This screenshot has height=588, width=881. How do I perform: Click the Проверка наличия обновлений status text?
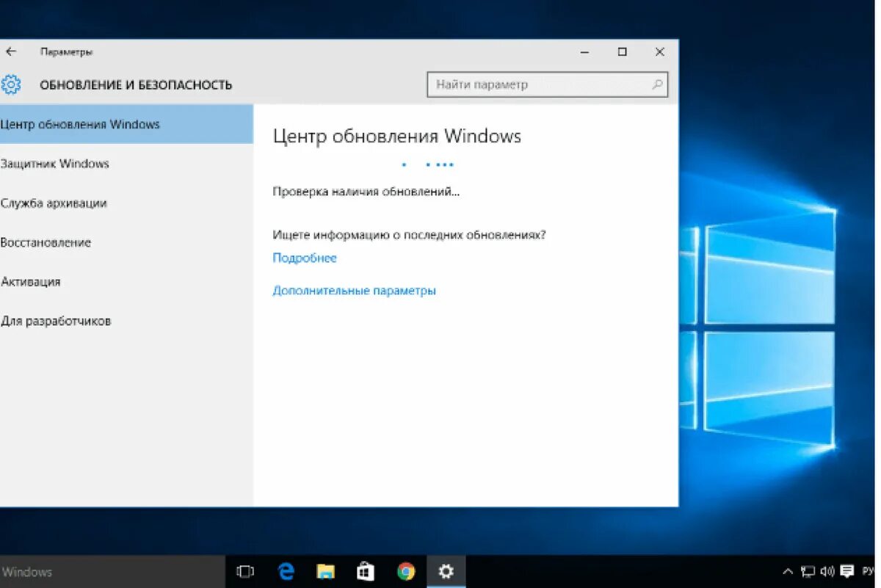click(366, 192)
